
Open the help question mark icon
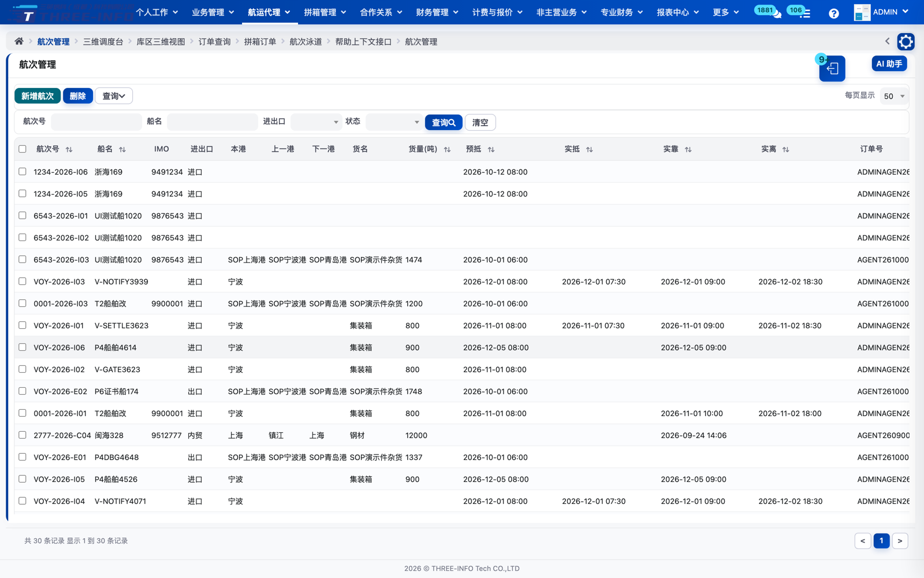click(x=833, y=13)
